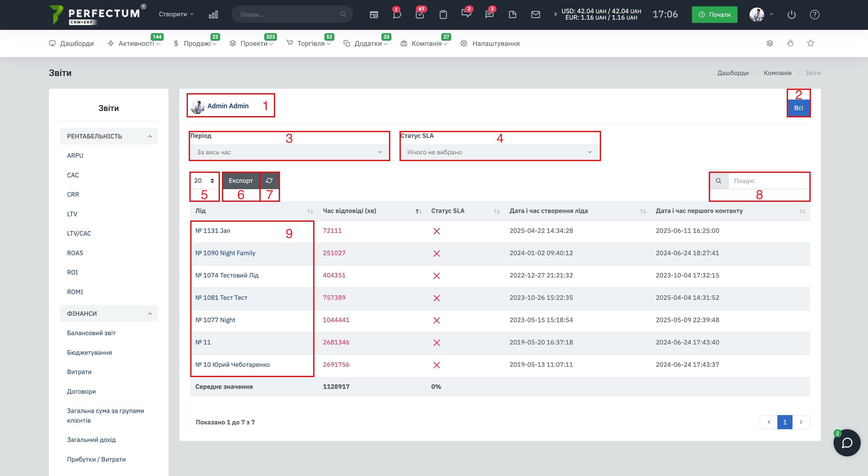The width and height of the screenshot is (868, 476).
Task: Click the power logout icon
Action: (x=791, y=14)
